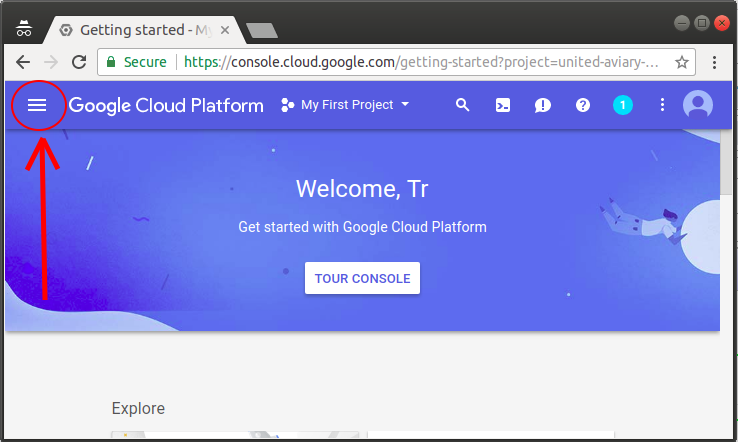Click the My First Project hexagon icon
This screenshot has height=442, width=738.
coord(287,105)
